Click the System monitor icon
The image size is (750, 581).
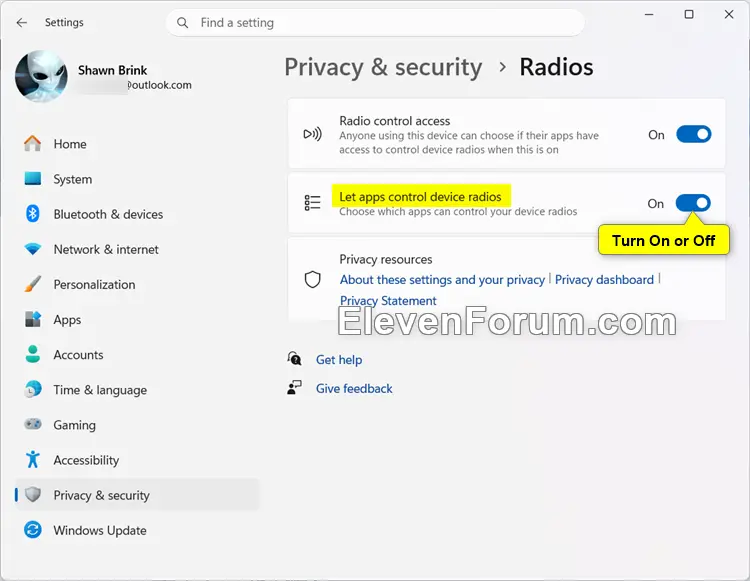tap(33, 179)
